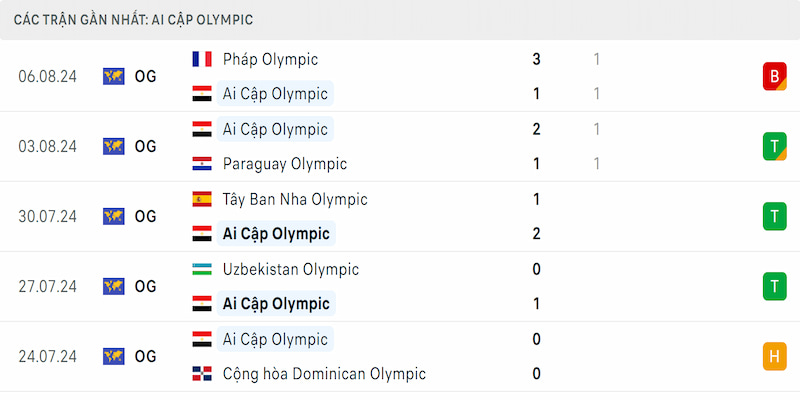Click the Paraguay flag icon
The height and width of the screenshot is (400, 800).
pyautogui.click(x=202, y=164)
